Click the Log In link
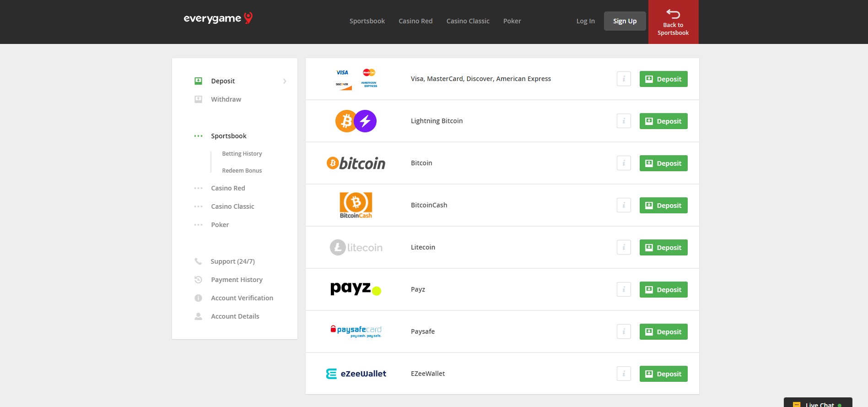The image size is (868, 407). 586,21
